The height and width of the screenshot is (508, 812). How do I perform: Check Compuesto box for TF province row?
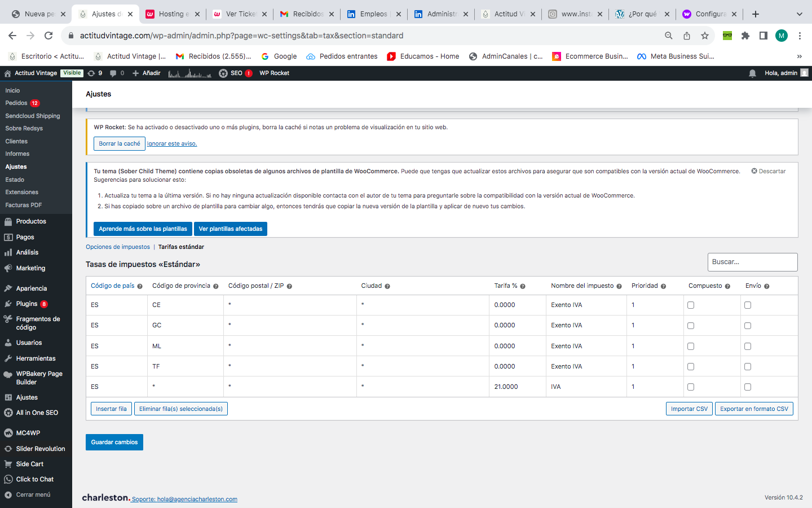pyautogui.click(x=691, y=367)
